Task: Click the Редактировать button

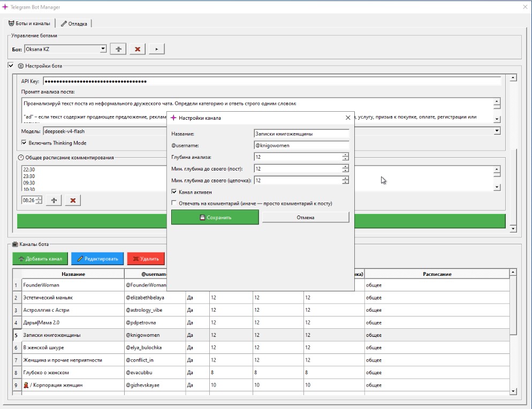Action: pos(97,259)
